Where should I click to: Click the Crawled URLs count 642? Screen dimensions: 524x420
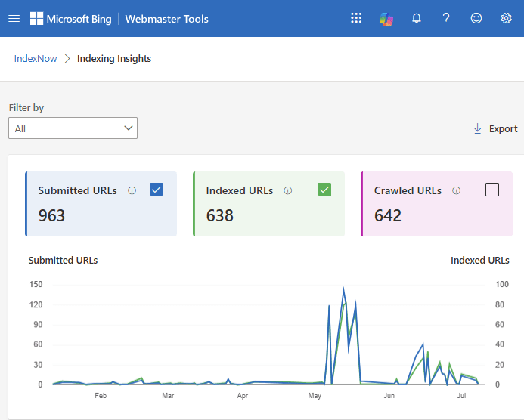point(388,215)
